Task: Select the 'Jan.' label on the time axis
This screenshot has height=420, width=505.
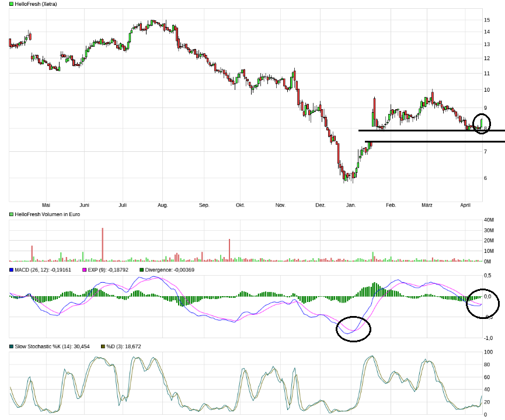Action: click(x=351, y=206)
